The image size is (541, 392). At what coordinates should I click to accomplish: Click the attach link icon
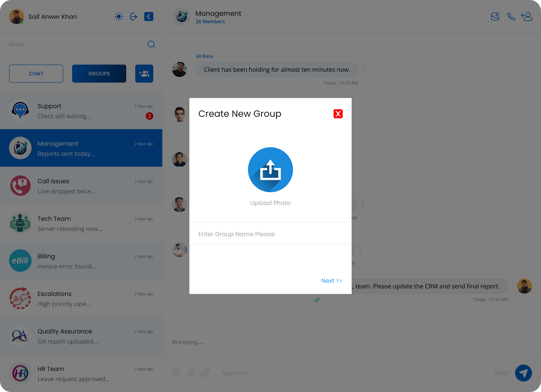pos(205,373)
